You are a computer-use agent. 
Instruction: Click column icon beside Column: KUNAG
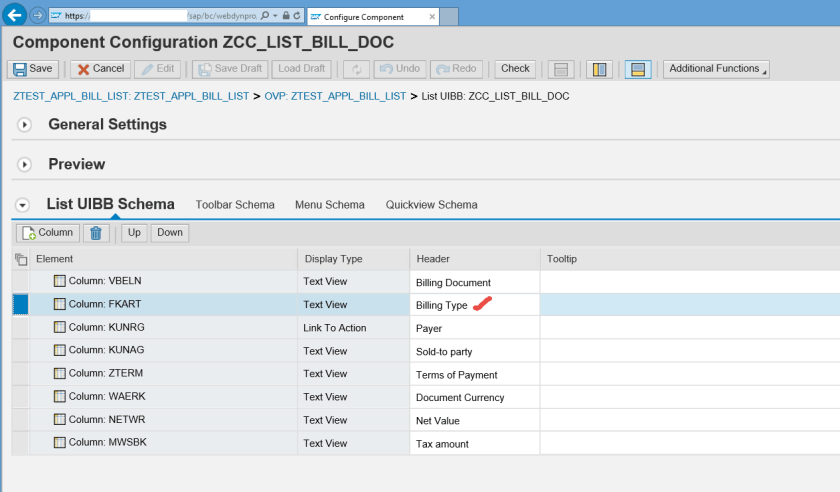pyautogui.click(x=59, y=350)
